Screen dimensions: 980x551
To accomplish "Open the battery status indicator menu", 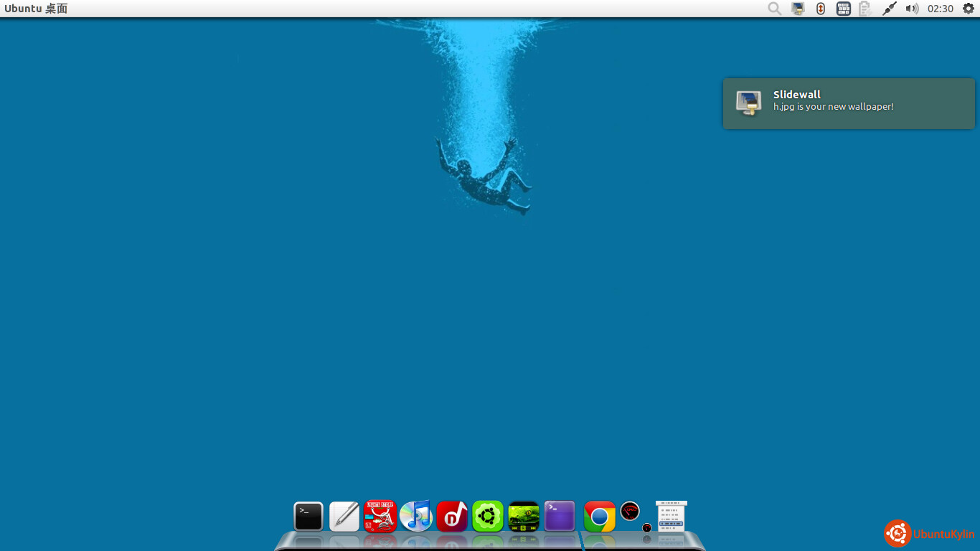I will [865, 9].
